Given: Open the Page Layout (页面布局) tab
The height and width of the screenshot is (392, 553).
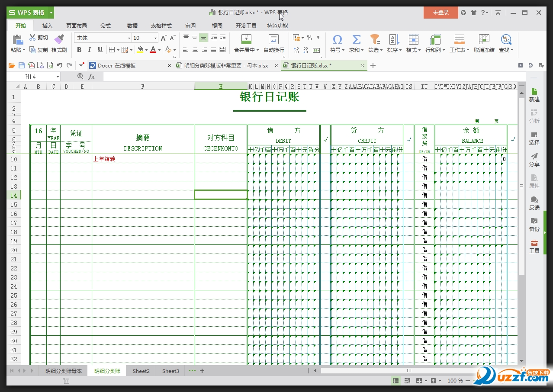Looking at the screenshot, I should [76, 26].
